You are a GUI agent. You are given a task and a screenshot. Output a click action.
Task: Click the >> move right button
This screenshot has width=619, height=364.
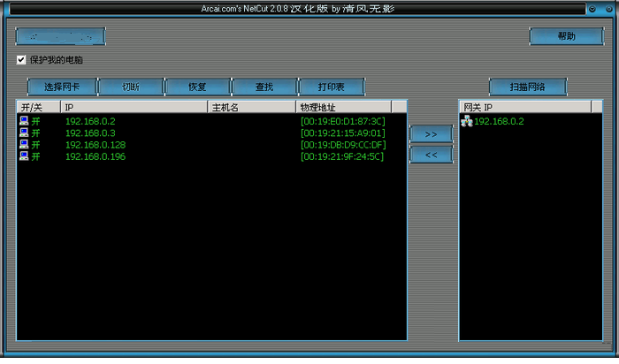tap(431, 133)
